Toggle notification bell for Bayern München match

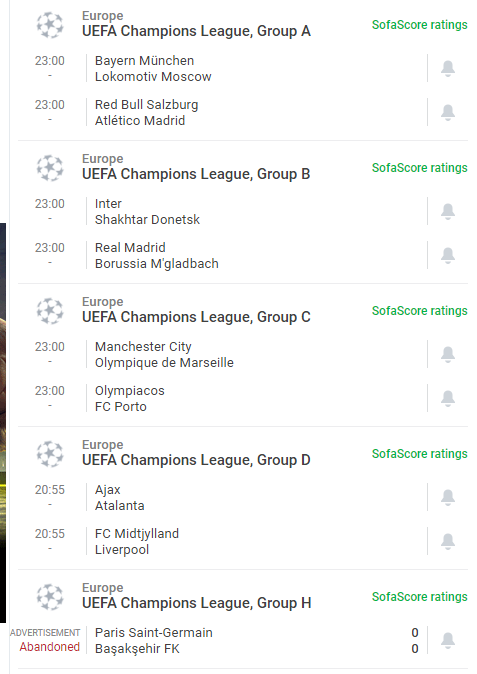448,68
